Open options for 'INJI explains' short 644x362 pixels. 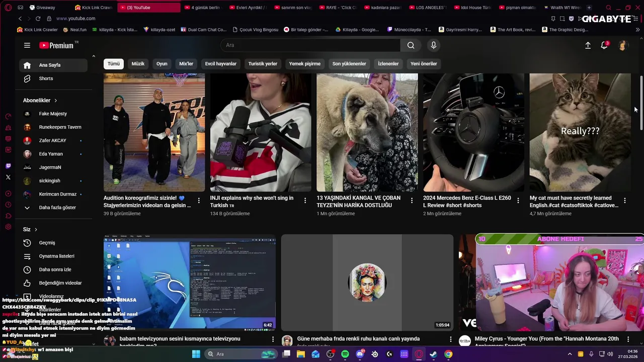click(305, 201)
